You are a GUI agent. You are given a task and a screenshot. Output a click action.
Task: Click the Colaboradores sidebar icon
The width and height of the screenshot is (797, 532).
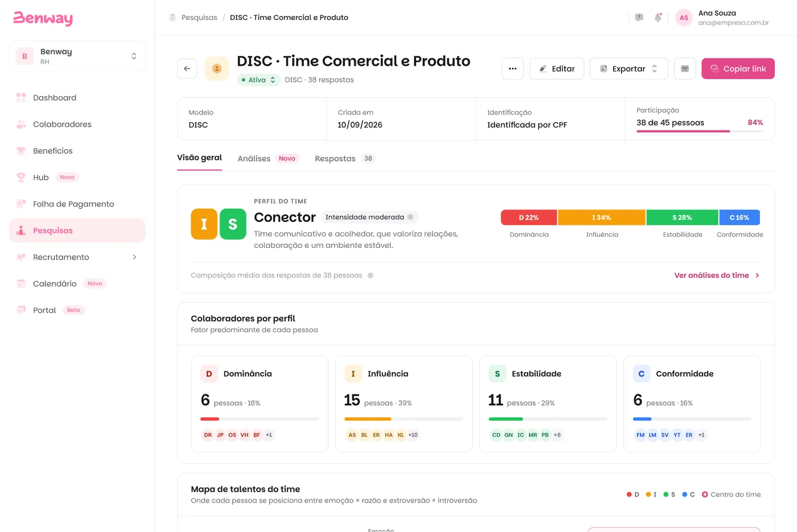21,124
